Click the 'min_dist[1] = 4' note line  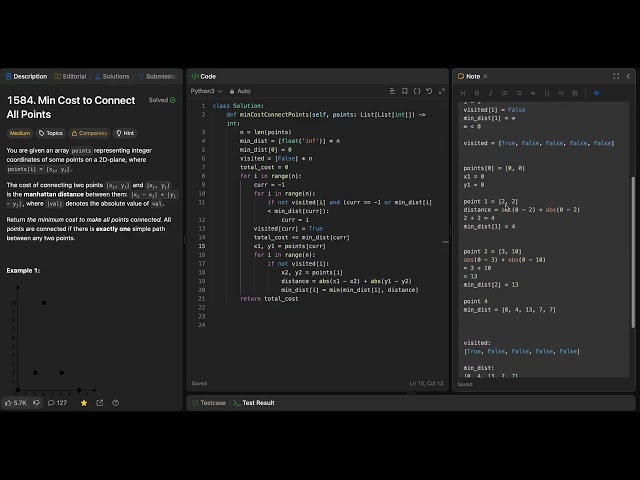(489, 227)
